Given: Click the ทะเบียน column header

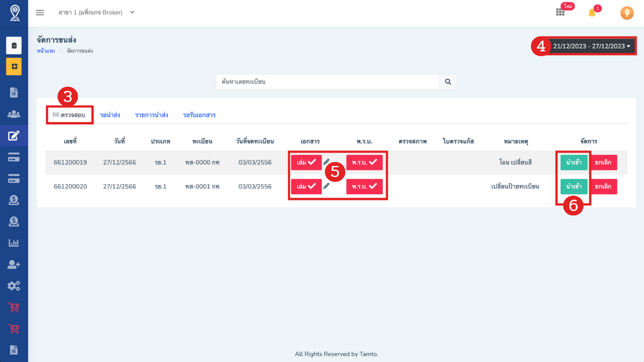Looking at the screenshot, I should 202,141.
